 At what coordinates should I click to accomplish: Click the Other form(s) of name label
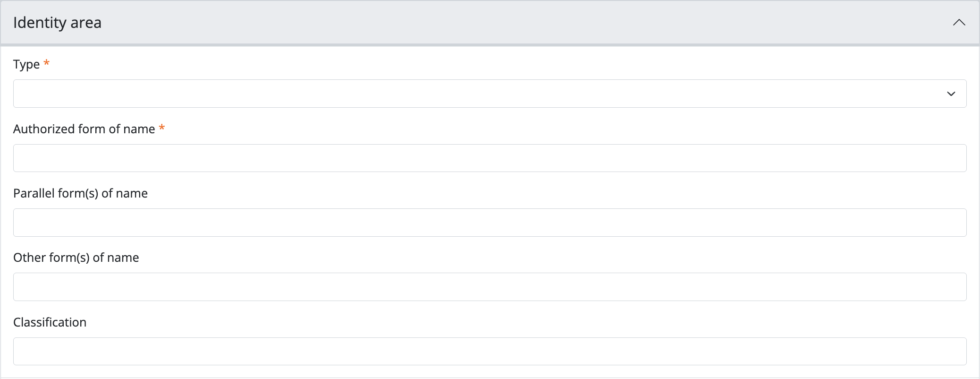[76, 258]
